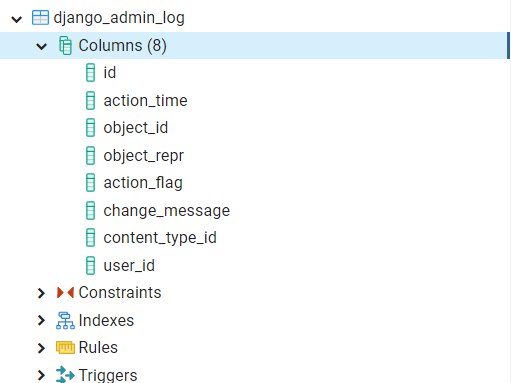Image resolution: width=511 pixels, height=383 pixels.
Task: Collapse the Columns (8) node
Action: (41, 46)
